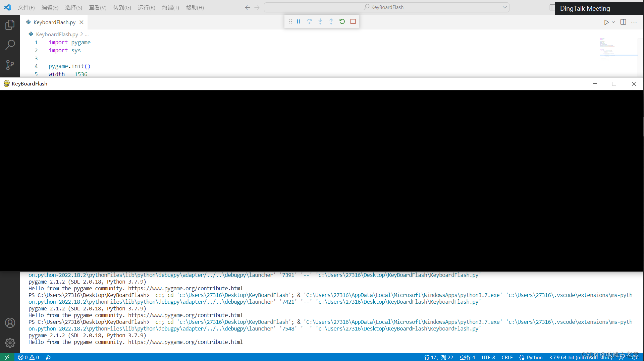
Task: Pause the debug session
Action: point(299,21)
